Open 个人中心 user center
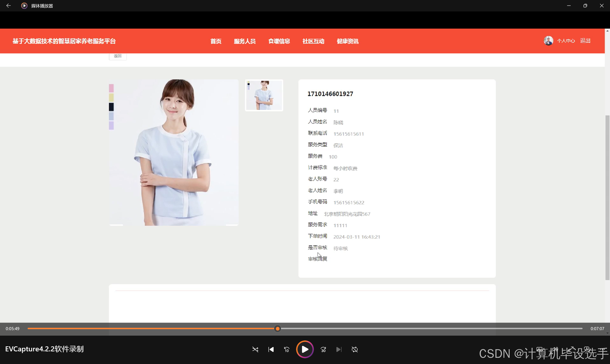 [x=566, y=41]
